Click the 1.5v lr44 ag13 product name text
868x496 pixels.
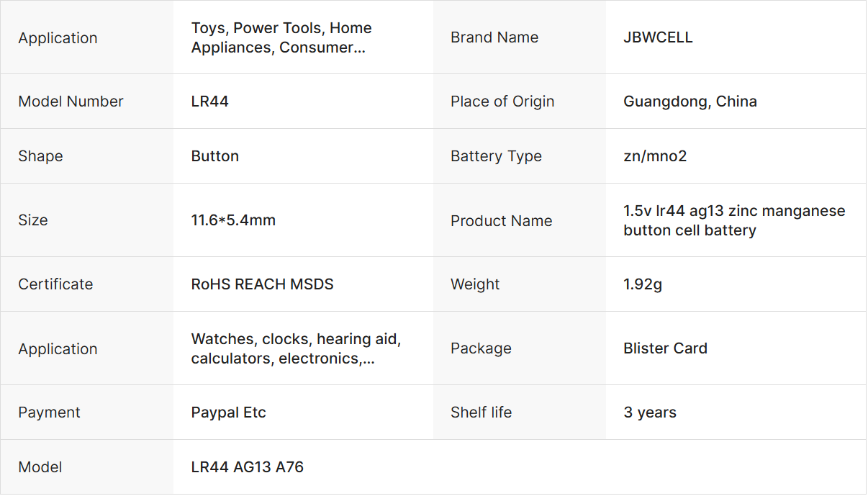(x=734, y=220)
